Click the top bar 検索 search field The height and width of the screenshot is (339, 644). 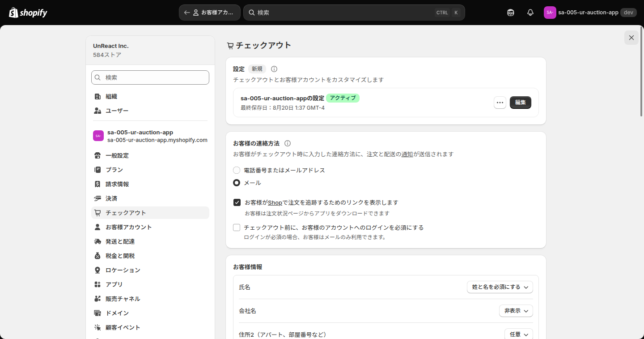pos(354,13)
